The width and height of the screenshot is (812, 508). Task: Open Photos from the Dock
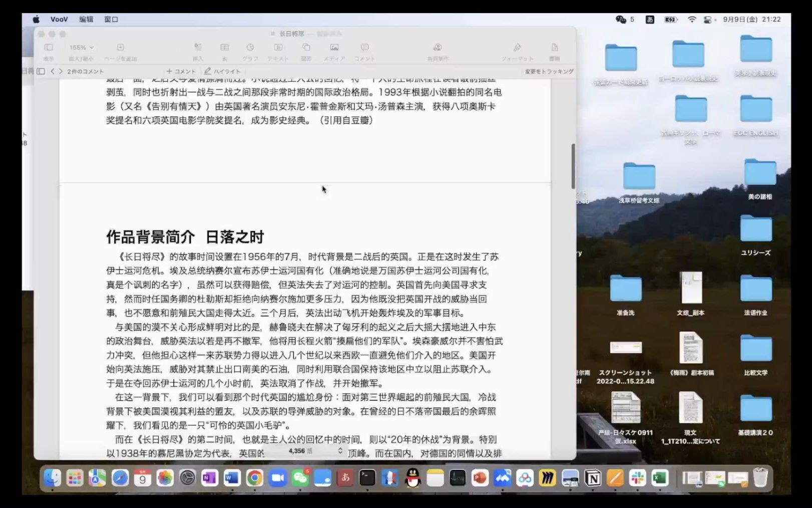pyautogui.click(x=165, y=478)
